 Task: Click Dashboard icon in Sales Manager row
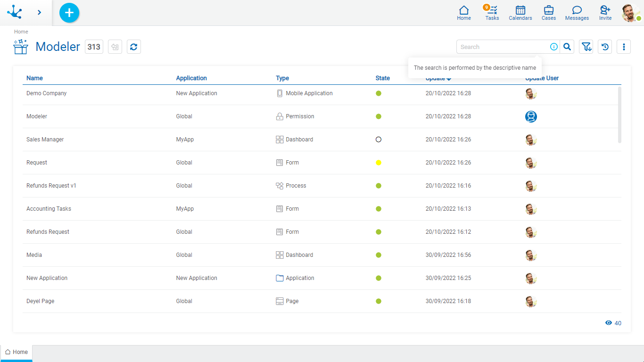tap(280, 140)
